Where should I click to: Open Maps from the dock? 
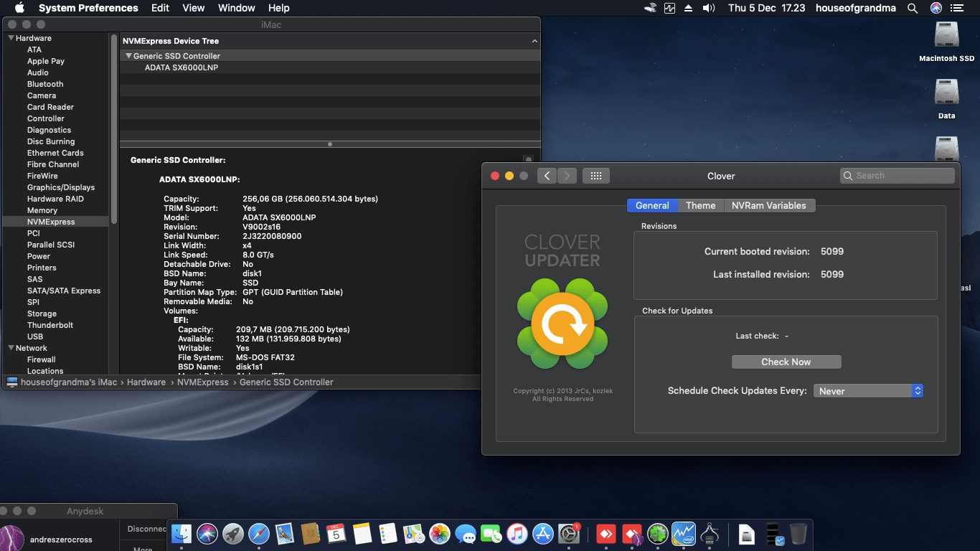coord(414,534)
